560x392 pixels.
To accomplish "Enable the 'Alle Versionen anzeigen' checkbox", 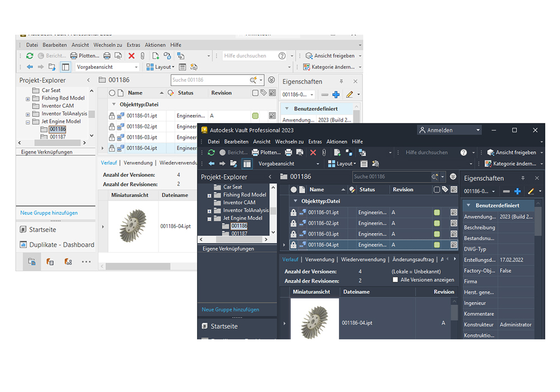I will coord(395,280).
